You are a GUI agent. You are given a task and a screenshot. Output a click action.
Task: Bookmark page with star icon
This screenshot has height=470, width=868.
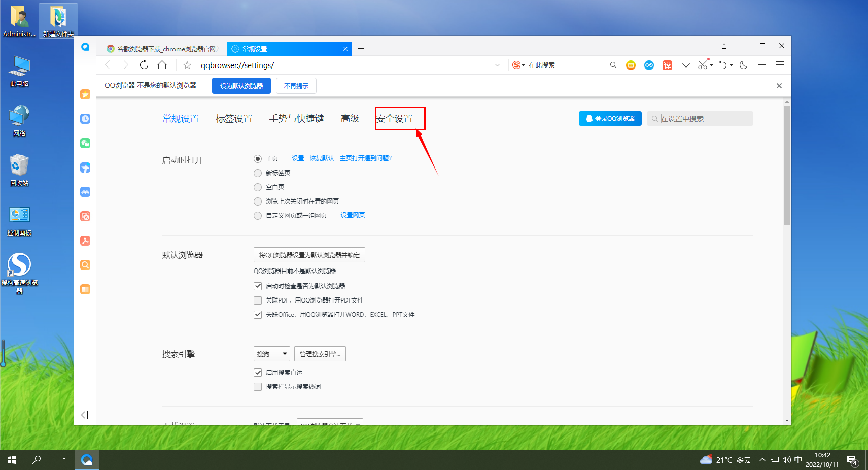tap(187, 65)
